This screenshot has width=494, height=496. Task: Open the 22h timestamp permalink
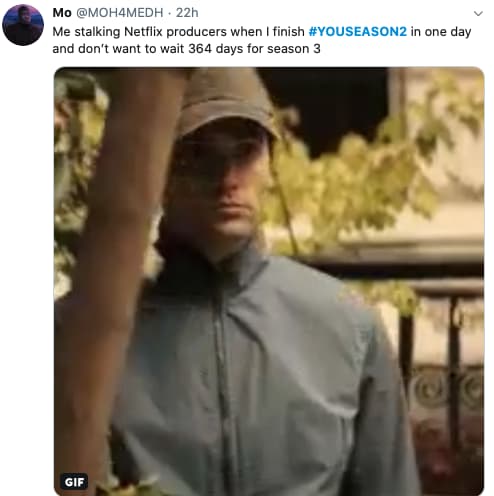pyautogui.click(x=187, y=13)
